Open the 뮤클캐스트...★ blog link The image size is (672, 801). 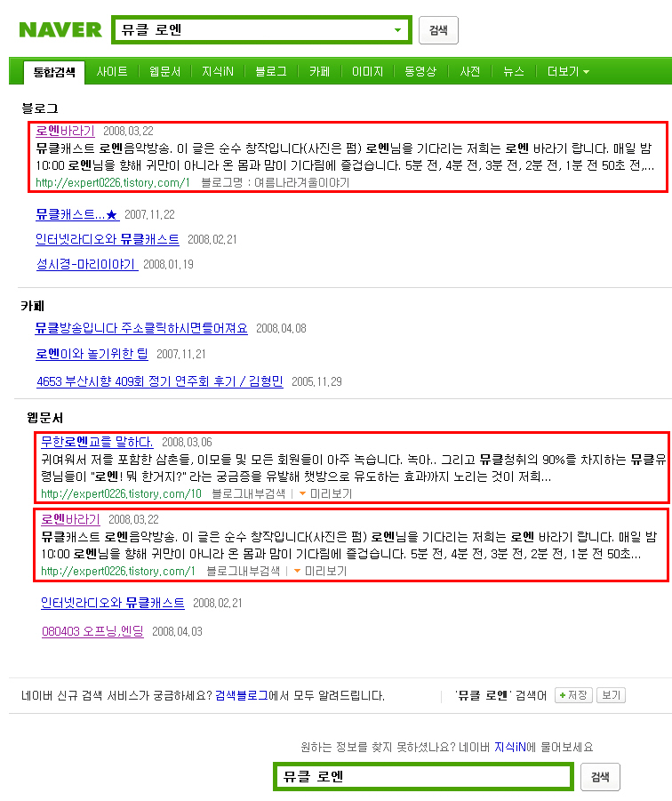click(77, 214)
